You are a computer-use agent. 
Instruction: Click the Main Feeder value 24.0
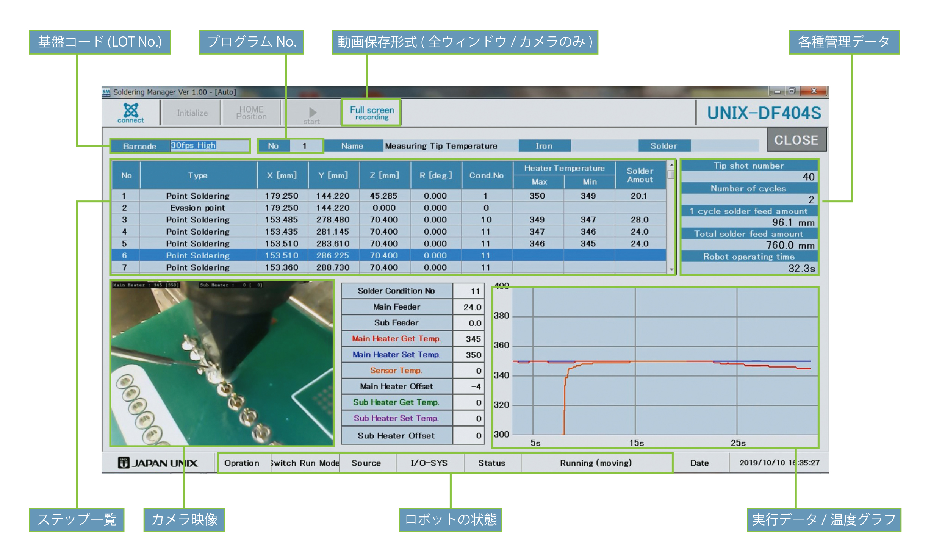coord(469,307)
